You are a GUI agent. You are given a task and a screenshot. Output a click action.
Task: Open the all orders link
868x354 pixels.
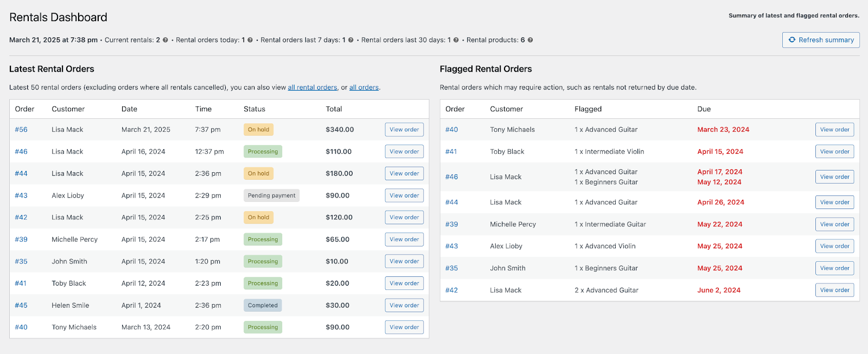click(364, 87)
